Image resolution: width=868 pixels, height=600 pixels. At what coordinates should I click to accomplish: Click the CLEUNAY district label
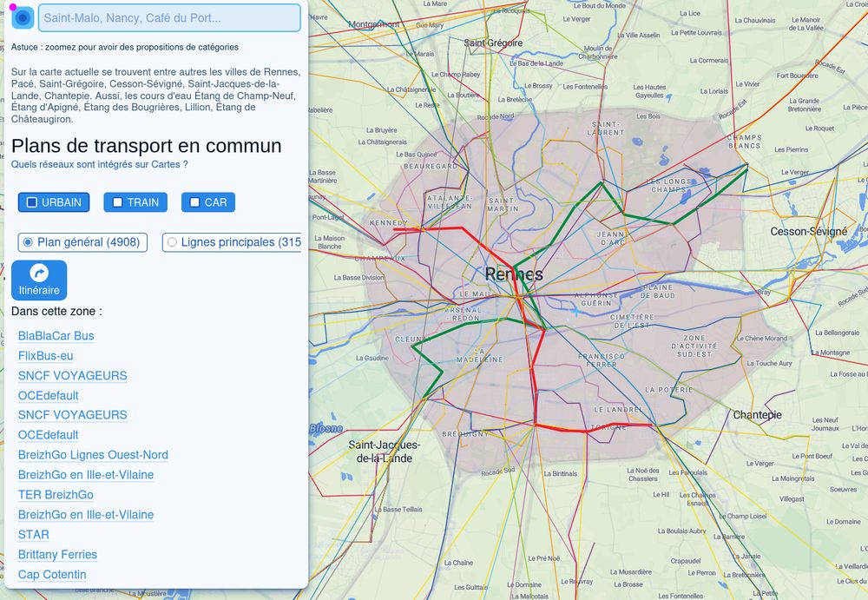tap(412, 339)
